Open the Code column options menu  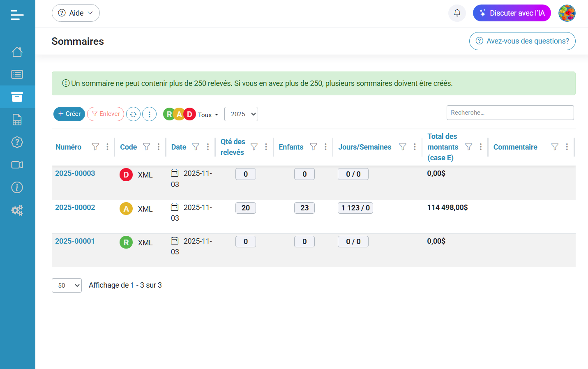(x=159, y=147)
